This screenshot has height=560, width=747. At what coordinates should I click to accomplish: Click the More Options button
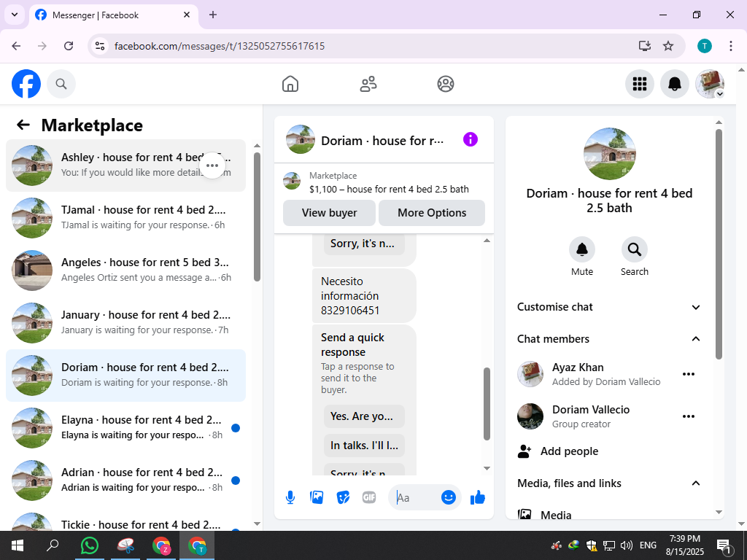pos(432,213)
